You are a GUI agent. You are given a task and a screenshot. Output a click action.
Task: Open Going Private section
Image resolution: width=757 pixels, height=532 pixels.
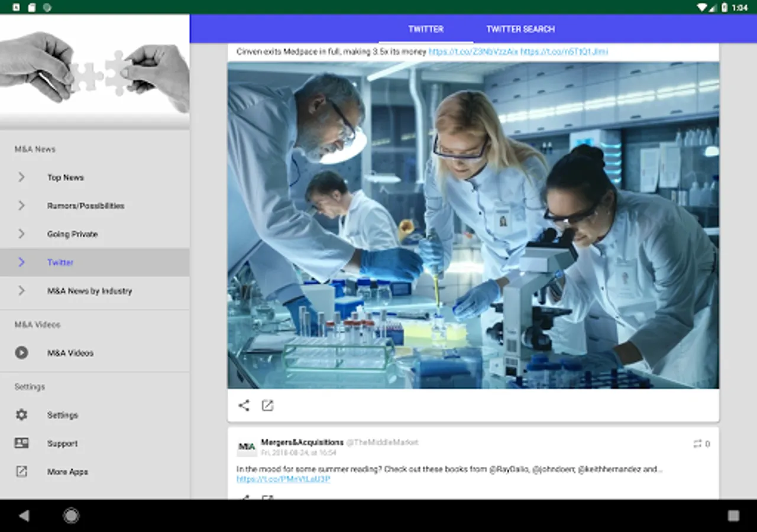[x=95, y=234]
